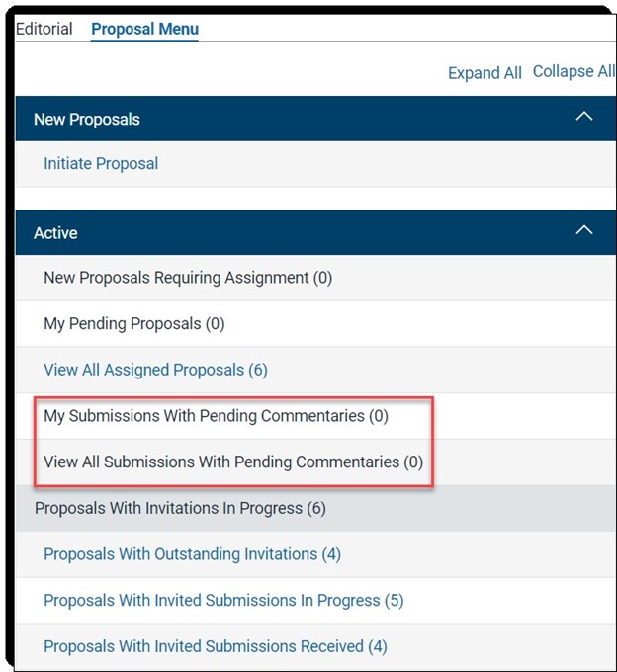The image size is (617, 672).
Task: Click the New Proposals header text
Action: click(87, 120)
